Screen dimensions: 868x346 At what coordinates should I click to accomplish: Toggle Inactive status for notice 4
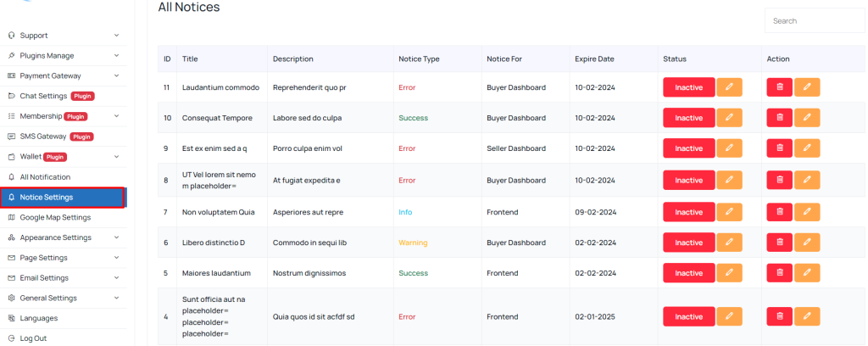coord(688,316)
